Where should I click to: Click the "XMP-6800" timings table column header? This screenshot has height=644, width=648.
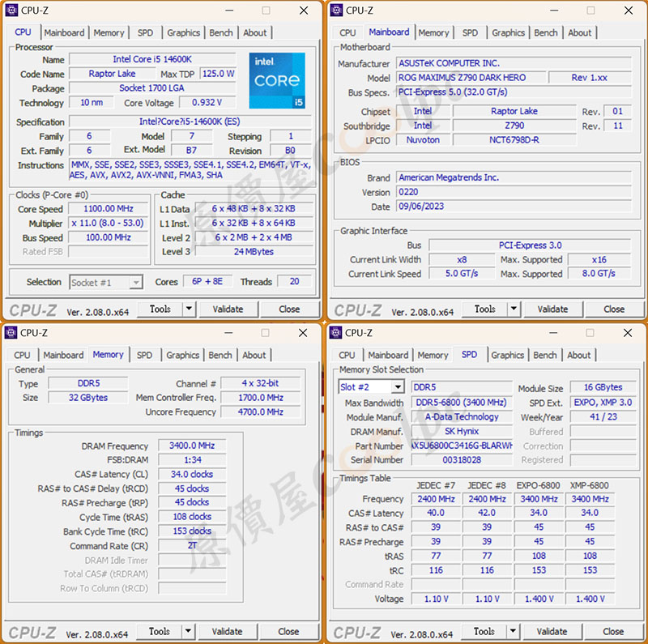point(590,485)
